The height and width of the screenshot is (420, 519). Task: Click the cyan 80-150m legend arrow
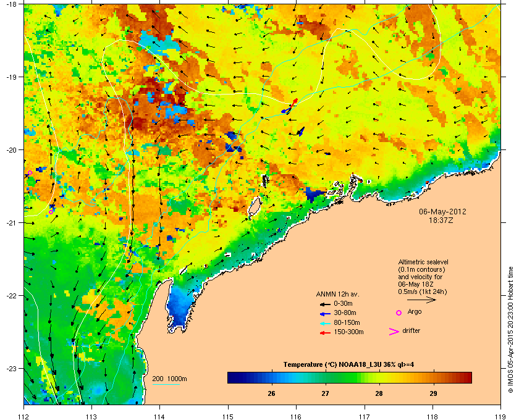(x=325, y=324)
